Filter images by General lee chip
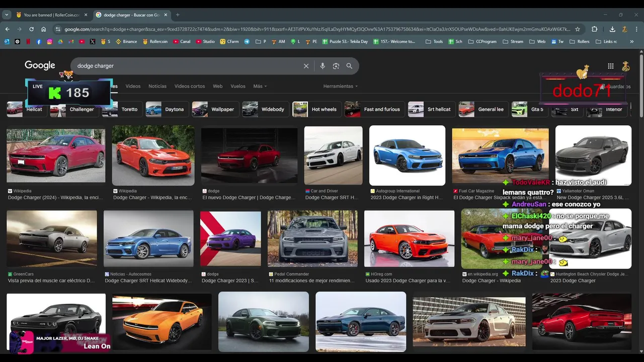 pyautogui.click(x=483, y=109)
